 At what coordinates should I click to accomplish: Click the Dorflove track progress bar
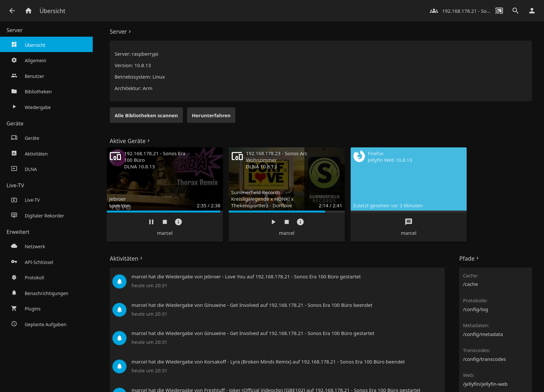coord(287,212)
